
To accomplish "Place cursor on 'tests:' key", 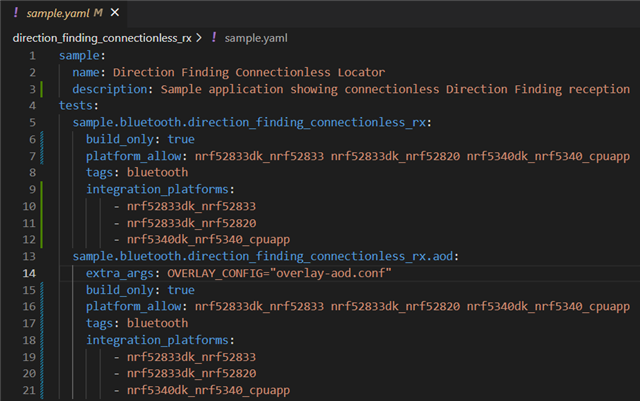I will click(x=76, y=106).
